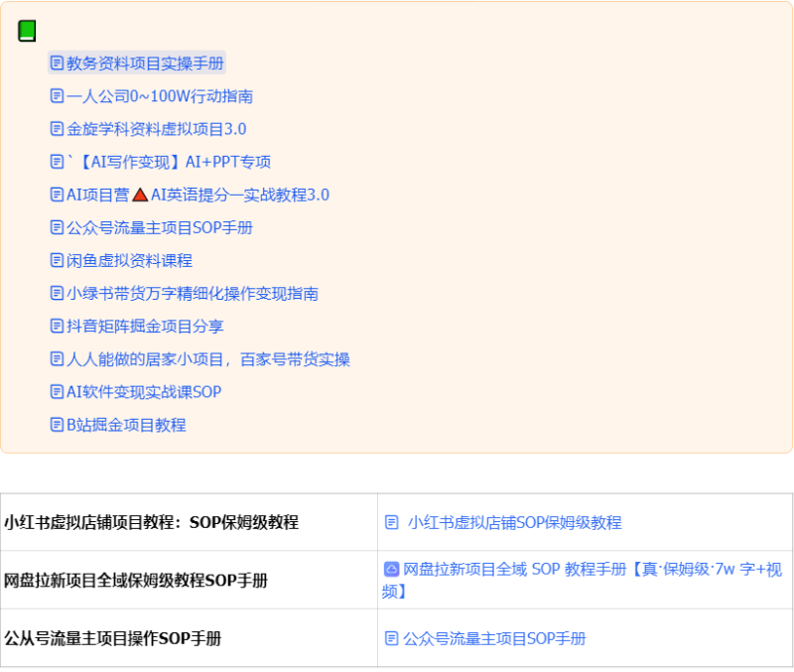794x672 pixels.
Task: Click document icon beside B站掘金项目教程
Action: [x=57, y=425]
